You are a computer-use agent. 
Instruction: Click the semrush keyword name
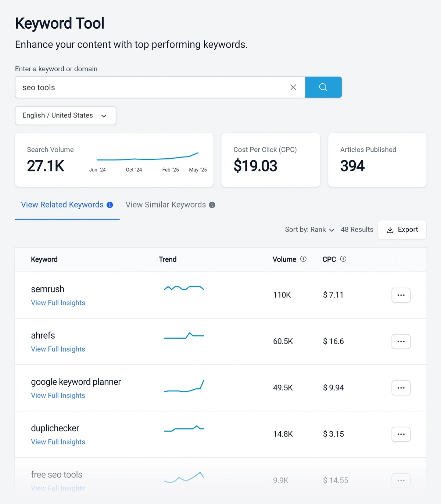point(47,289)
